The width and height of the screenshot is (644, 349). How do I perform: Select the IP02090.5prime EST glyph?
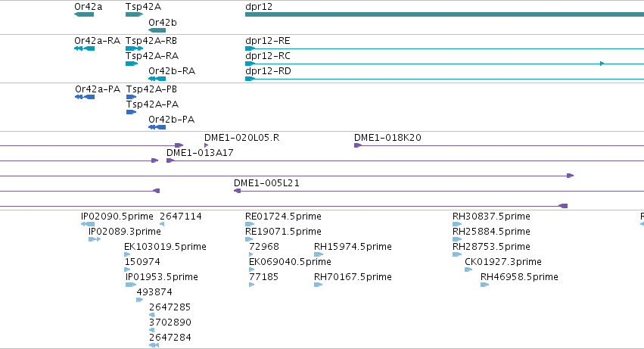88,224
